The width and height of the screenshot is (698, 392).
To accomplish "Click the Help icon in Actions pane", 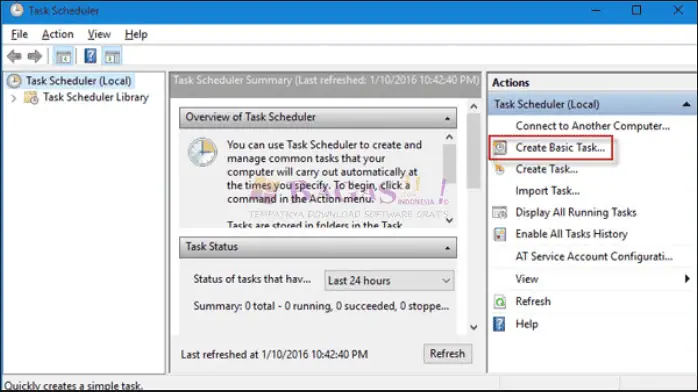I will (x=499, y=324).
